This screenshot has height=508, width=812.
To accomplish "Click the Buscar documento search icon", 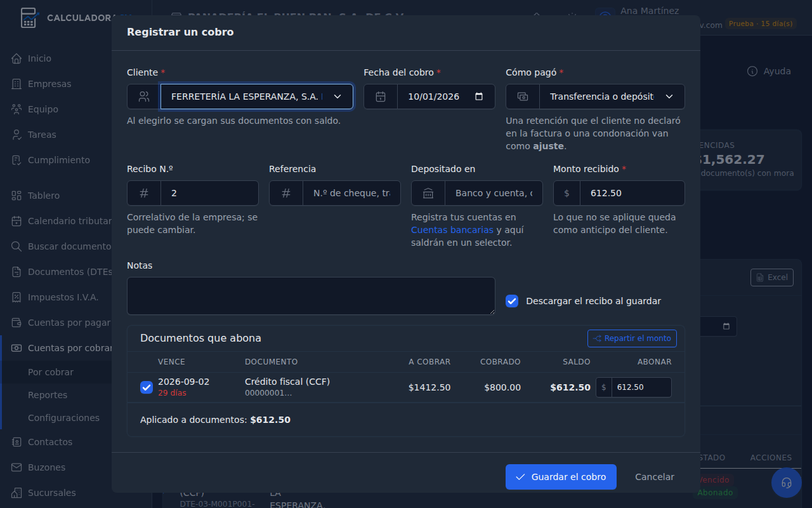I will 16,246.
